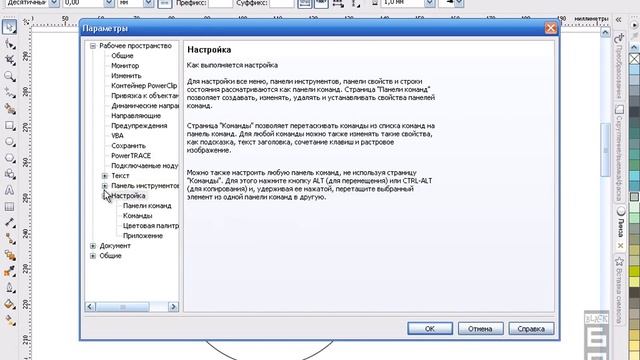Expand the Текст tree node

coord(105,176)
